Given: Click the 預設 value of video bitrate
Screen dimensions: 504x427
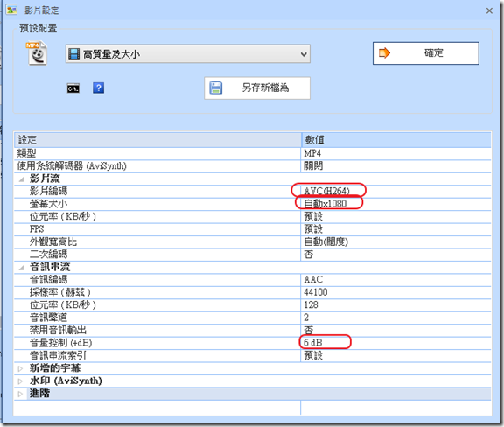Looking at the screenshot, I should (313, 216).
